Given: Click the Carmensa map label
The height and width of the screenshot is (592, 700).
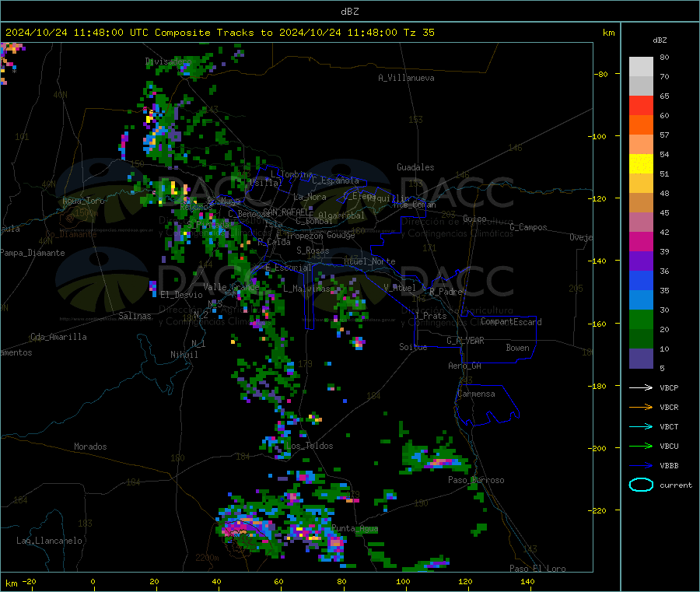Looking at the screenshot, I should tap(476, 394).
